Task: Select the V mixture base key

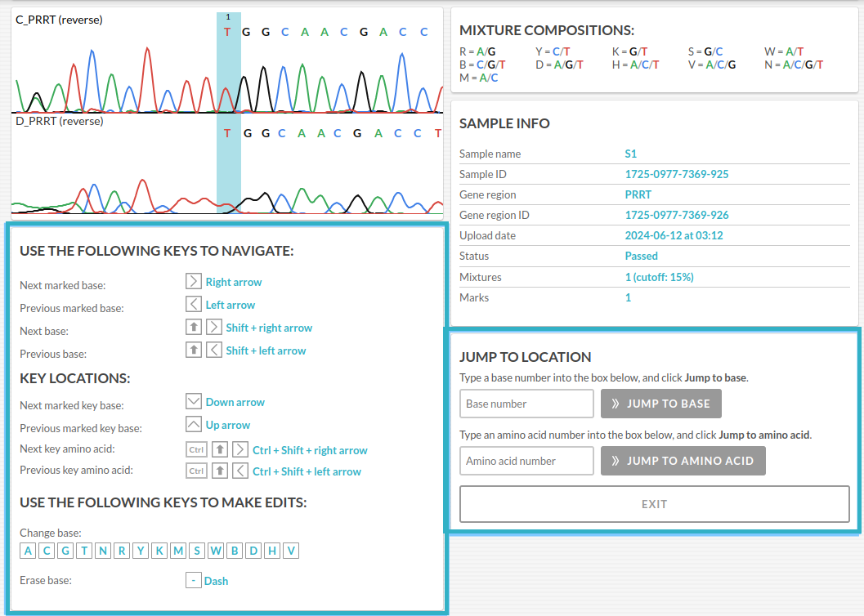Action: click(291, 551)
